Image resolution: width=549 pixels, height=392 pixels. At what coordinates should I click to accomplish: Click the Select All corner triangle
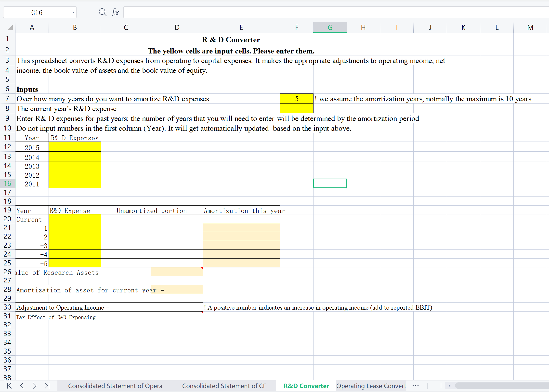pos(10,27)
